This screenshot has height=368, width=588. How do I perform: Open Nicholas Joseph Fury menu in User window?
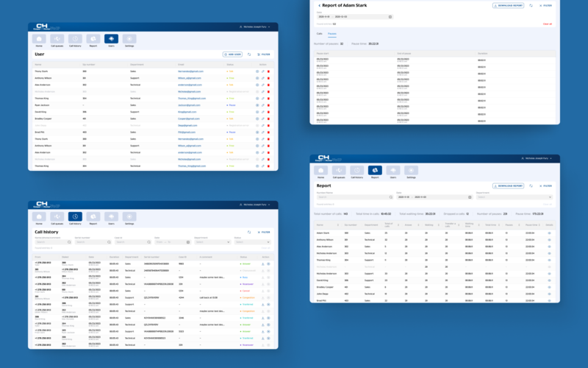tap(254, 27)
